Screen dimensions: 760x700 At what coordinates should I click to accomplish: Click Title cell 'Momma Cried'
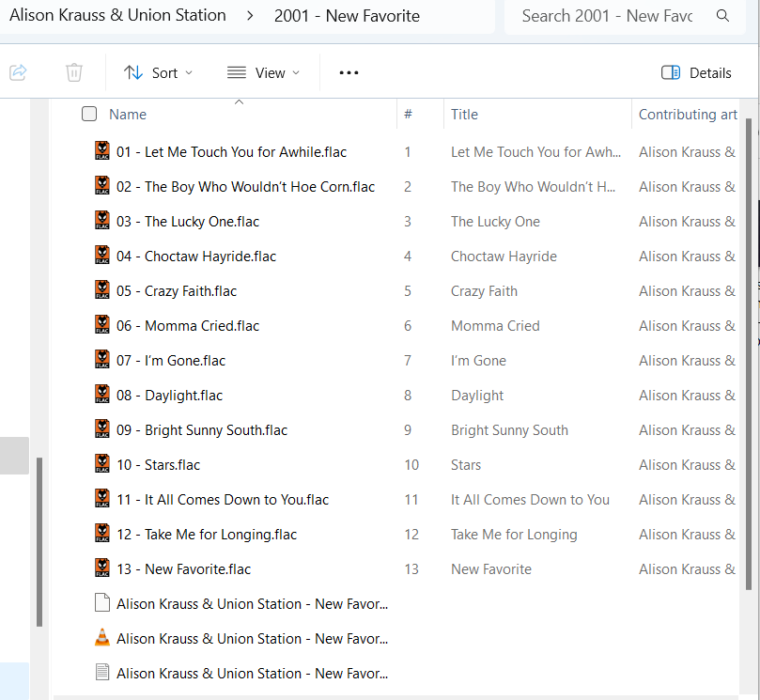coord(495,326)
